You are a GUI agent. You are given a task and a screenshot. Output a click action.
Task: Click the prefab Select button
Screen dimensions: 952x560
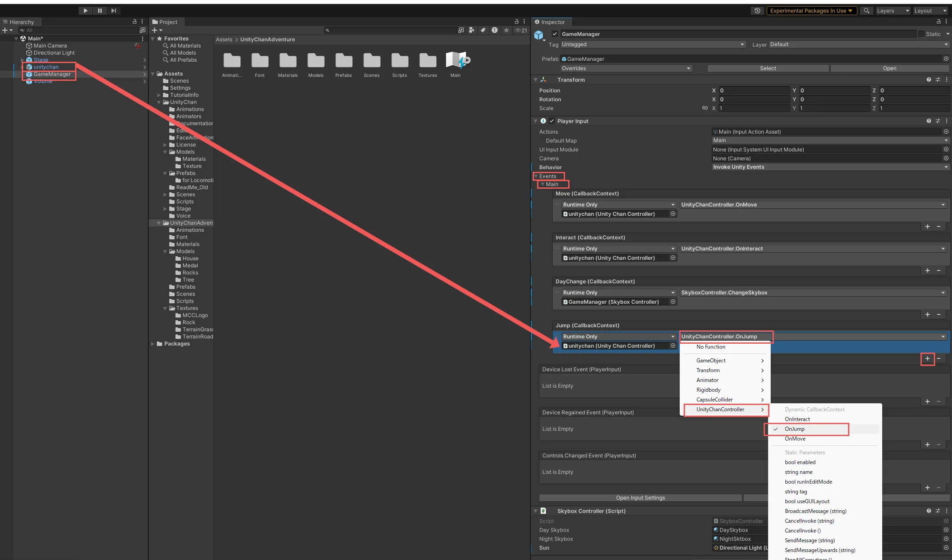point(768,68)
